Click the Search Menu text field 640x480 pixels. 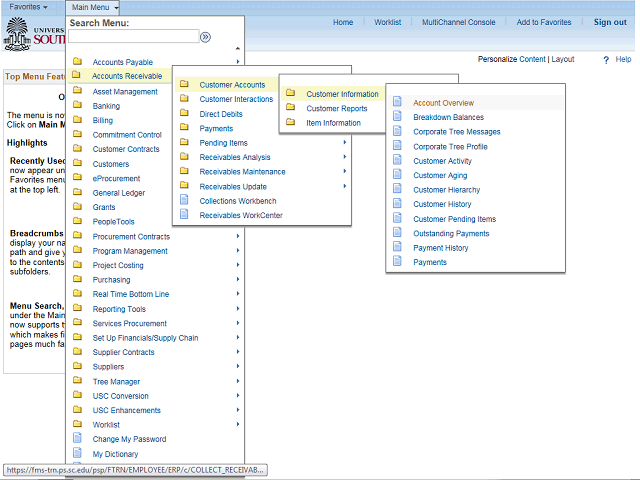pos(132,37)
